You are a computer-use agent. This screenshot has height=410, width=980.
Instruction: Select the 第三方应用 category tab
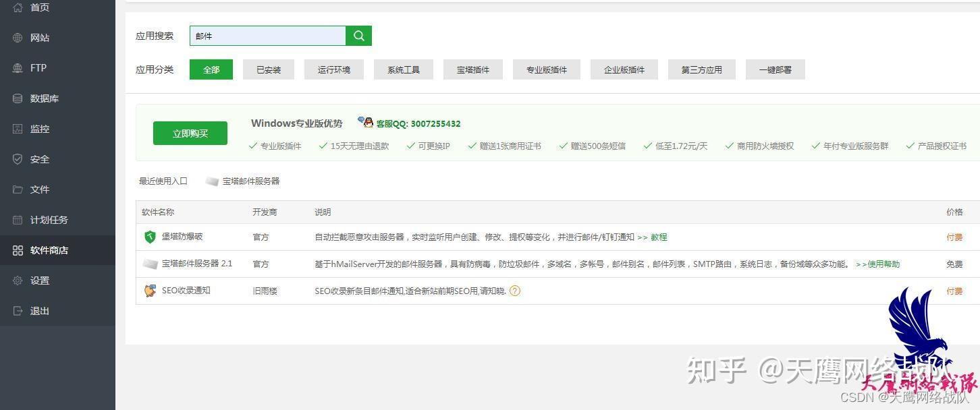[x=702, y=69]
